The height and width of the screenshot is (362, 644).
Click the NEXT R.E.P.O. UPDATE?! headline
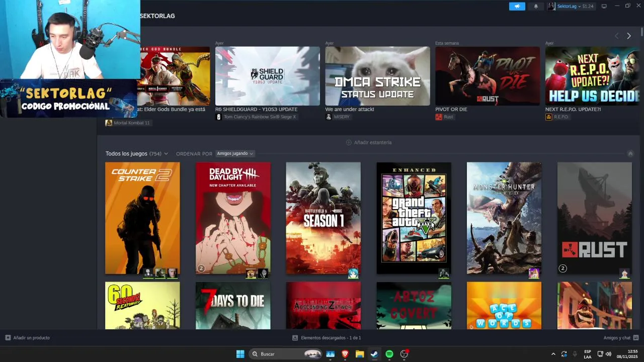coord(573,109)
